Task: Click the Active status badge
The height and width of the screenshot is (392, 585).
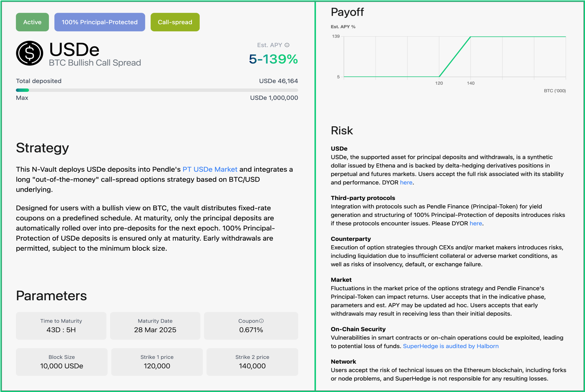Action: tap(32, 22)
